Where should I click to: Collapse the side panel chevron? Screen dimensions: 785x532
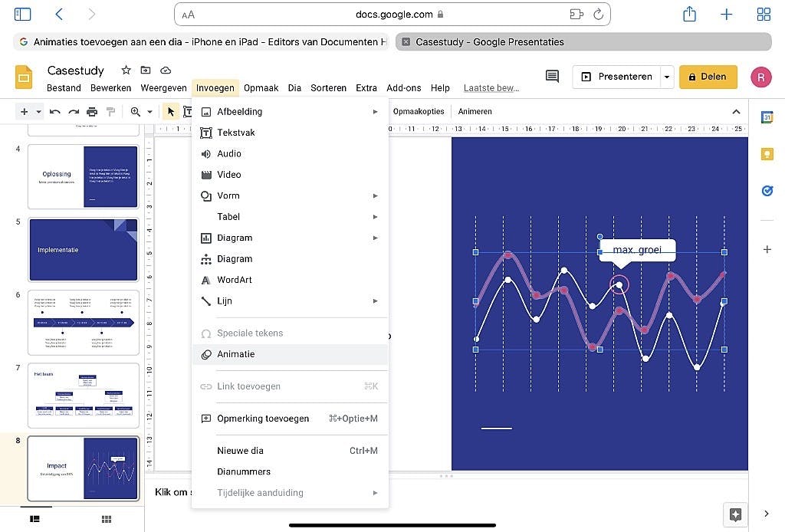(x=767, y=514)
